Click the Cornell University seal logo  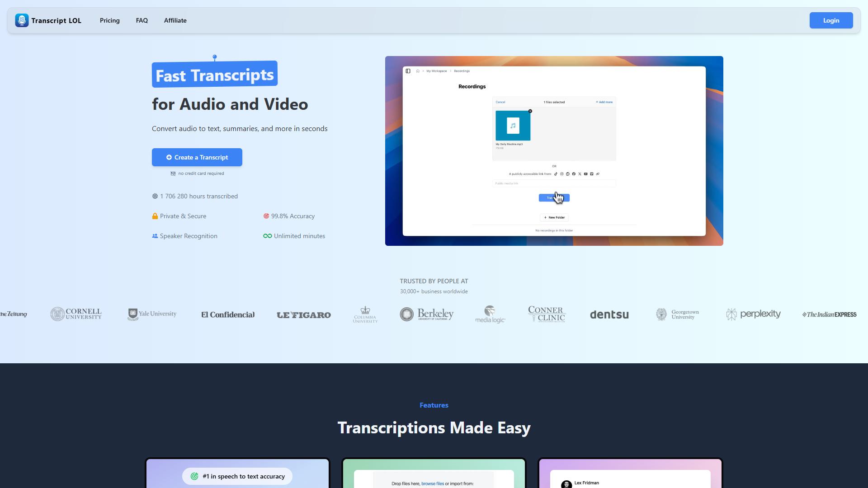point(57,314)
